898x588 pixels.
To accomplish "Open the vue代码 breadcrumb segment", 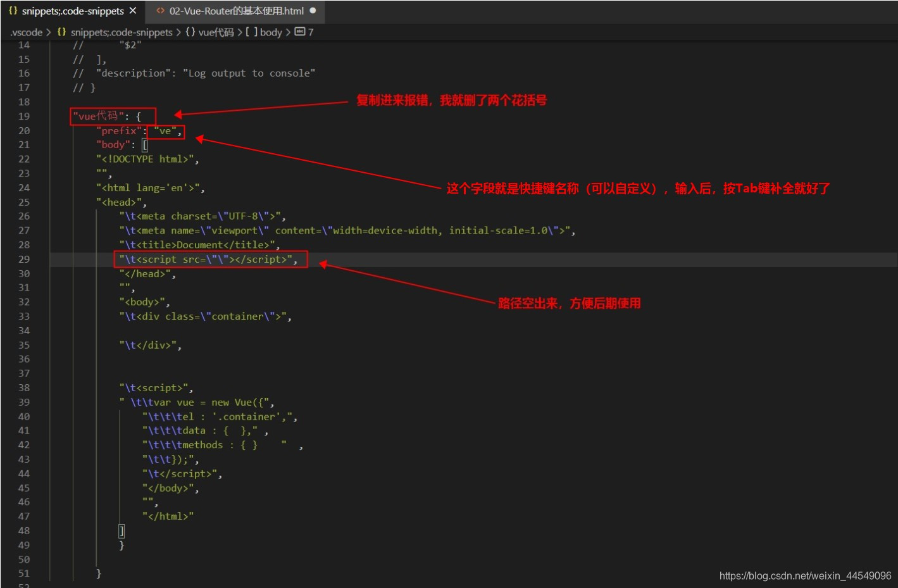I will pos(216,32).
